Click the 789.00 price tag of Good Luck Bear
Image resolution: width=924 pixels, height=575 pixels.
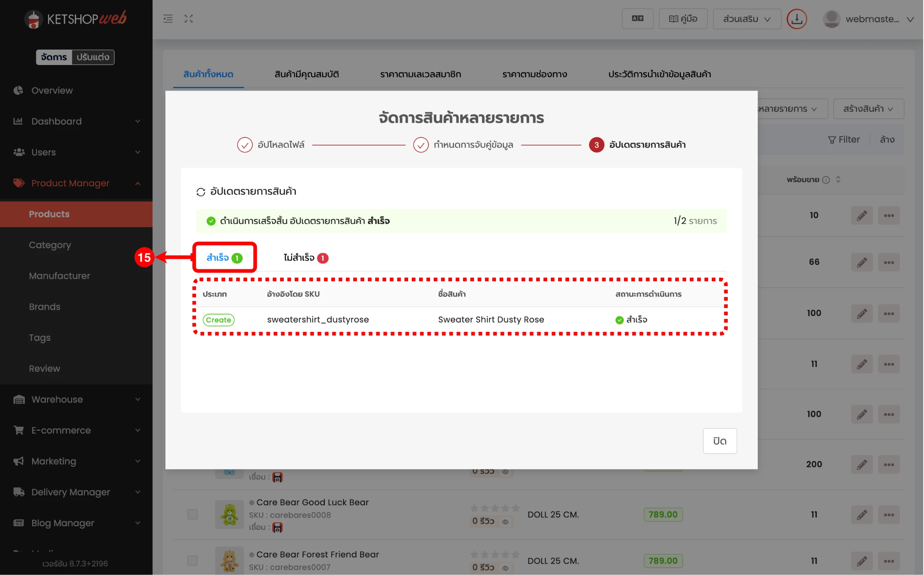663,514
